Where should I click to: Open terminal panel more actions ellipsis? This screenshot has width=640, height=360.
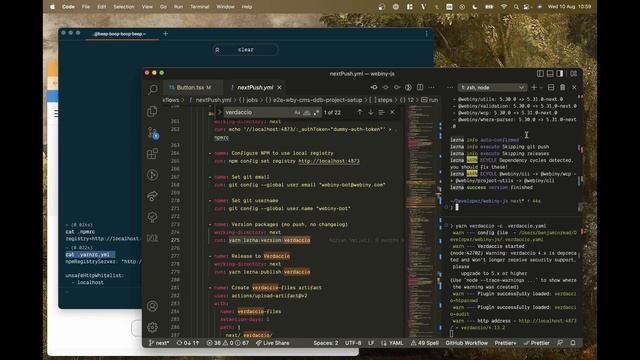pos(450,87)
